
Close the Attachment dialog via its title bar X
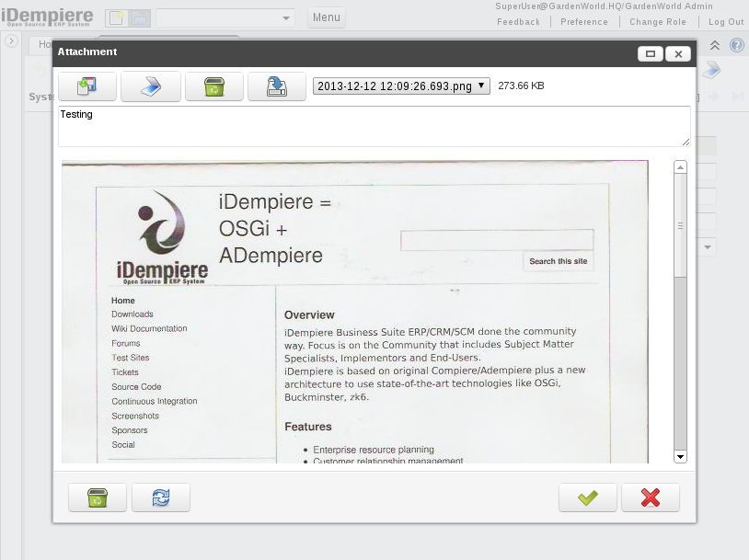pyautogui.click(x=678, y=53)
